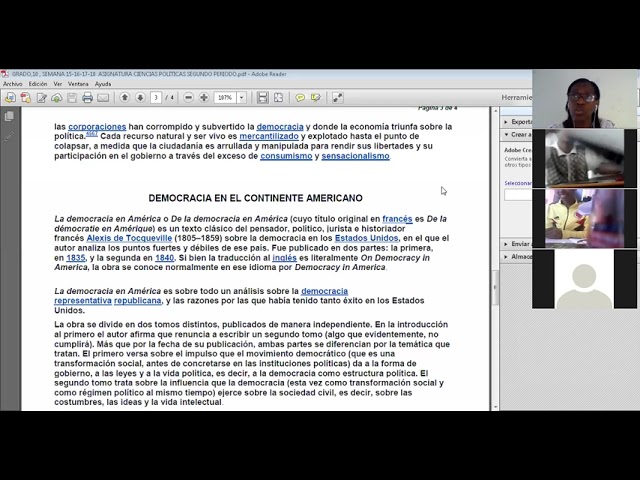This screenshot has width=640, height=480.
Task: Follow the consumismo hyperlink
Action: [286, 156]
